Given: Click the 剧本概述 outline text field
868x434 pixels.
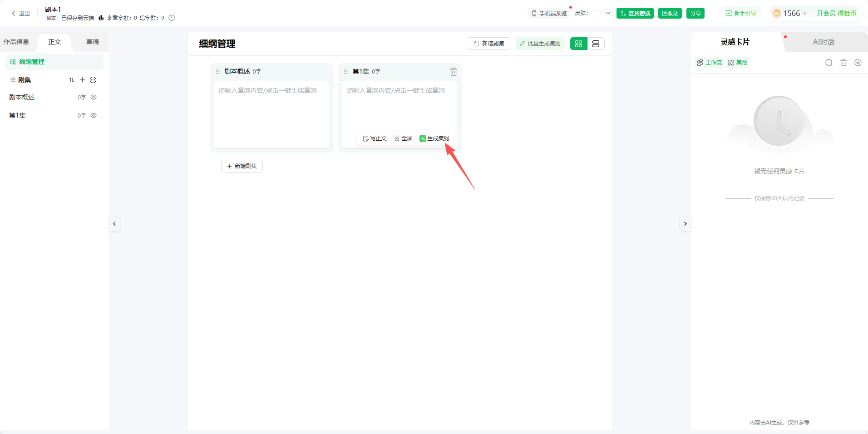Looking at the screenshot, I should click(272, 114).
